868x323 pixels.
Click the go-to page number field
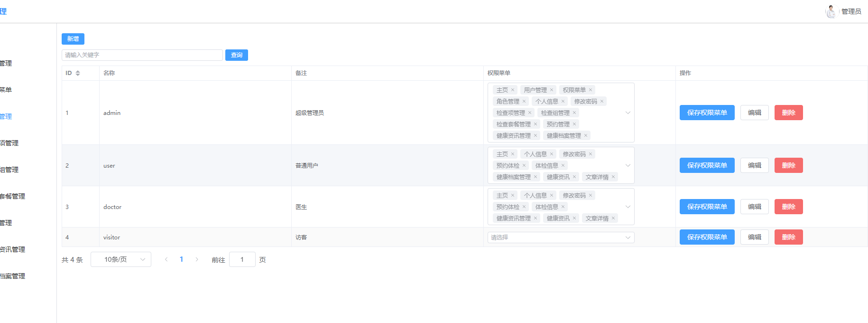click(x=242, y=259)
